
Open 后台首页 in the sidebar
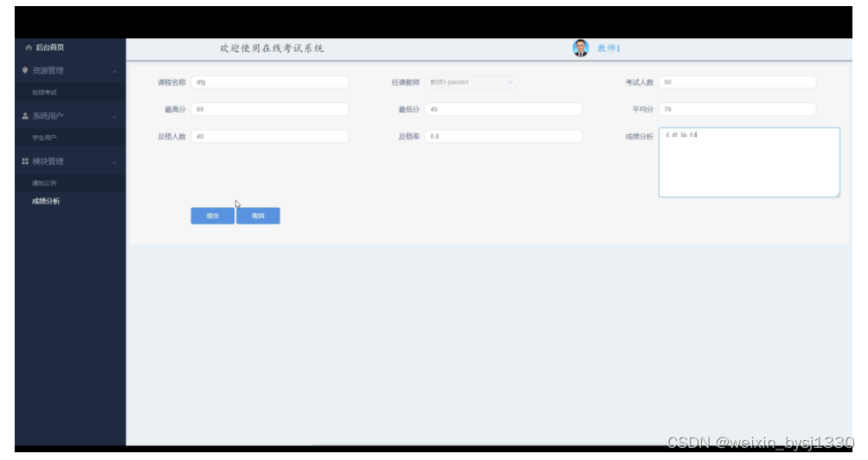50,48
